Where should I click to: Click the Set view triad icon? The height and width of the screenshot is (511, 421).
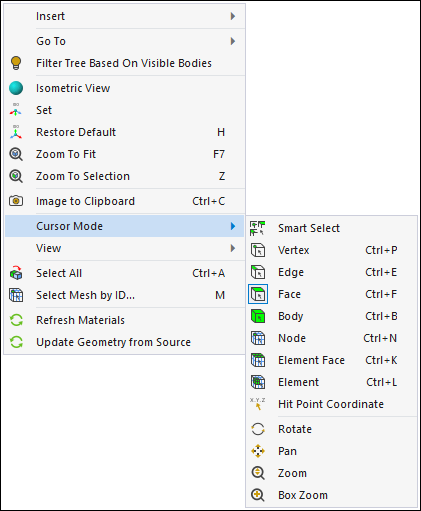[16, 110]
